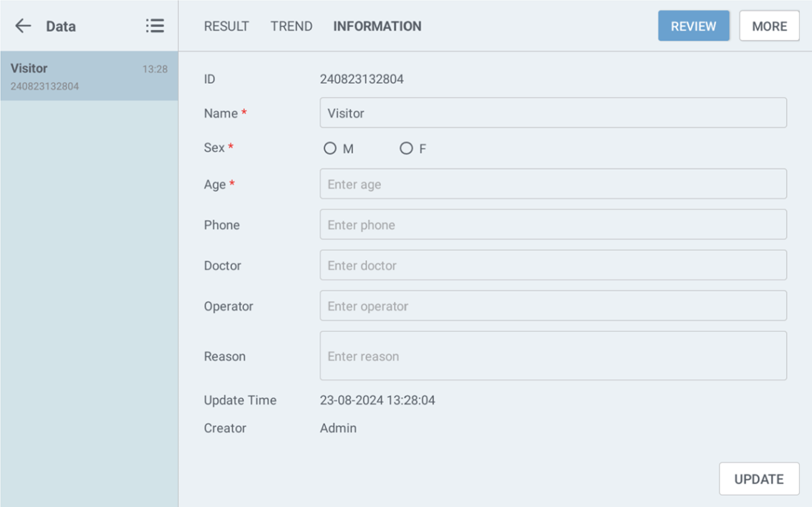Select the Visitor record in the list
The width and height of the screenshot is (812, 507).
[89, 76]
